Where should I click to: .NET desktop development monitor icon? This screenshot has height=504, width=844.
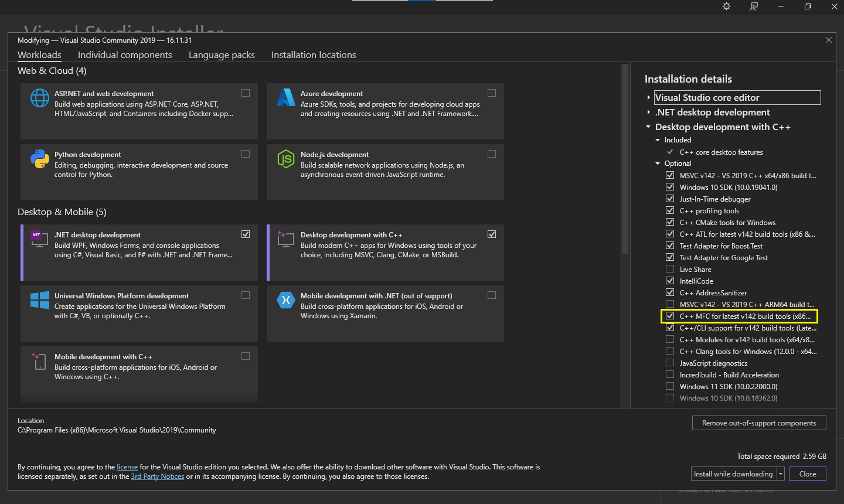[x=40, y=239]
